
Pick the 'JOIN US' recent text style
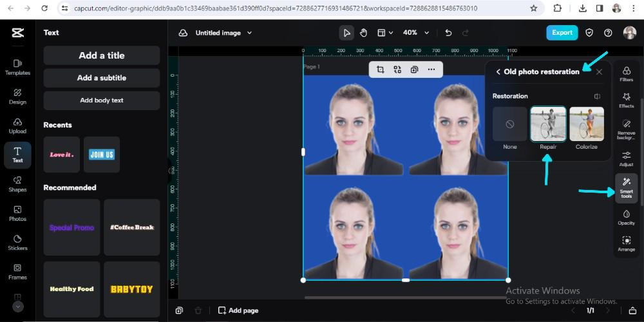[102, 155]
